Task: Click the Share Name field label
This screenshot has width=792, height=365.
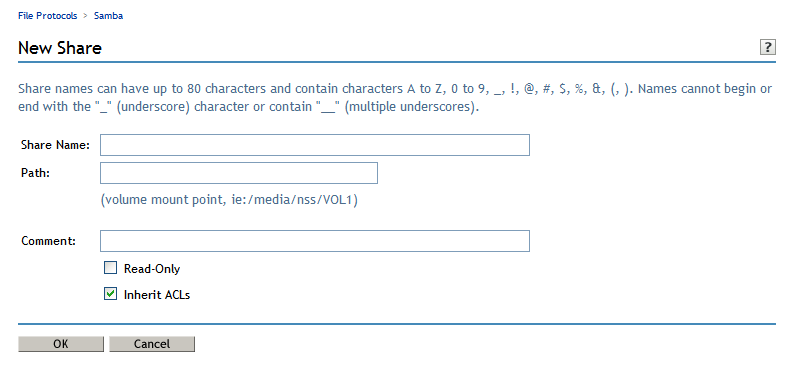Action: pyautogui.click(x=55, y=145)
